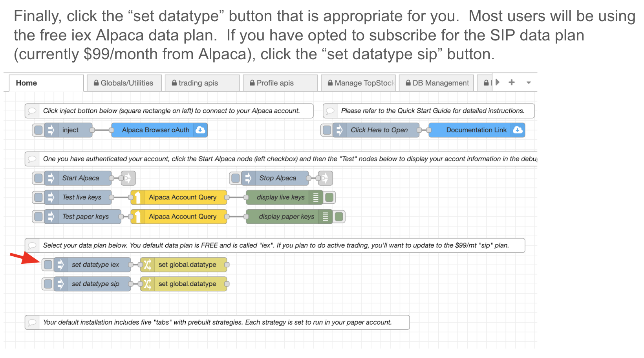644x358 pixels.
Task: Click the Start Alpaca link-out node
Action: click(x=128, y=178)
